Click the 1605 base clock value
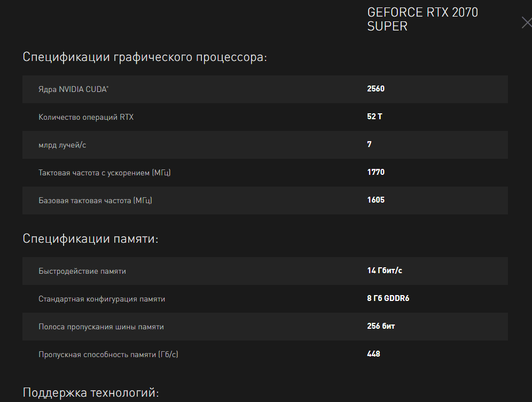Viewport: 532px width, 402px height. (x=375, y=200)
